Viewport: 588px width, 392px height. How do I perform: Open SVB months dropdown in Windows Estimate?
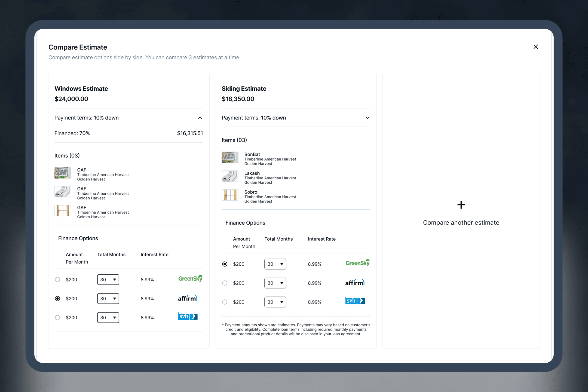click(x=108, y=318)
